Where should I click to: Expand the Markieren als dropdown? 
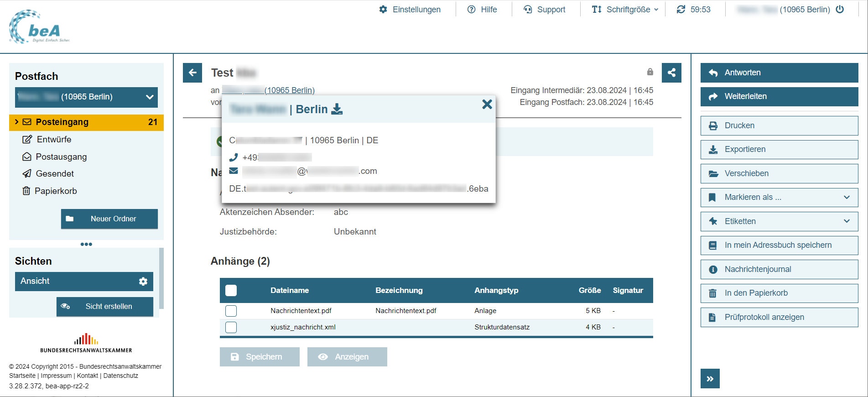click(x=779, y=198)
